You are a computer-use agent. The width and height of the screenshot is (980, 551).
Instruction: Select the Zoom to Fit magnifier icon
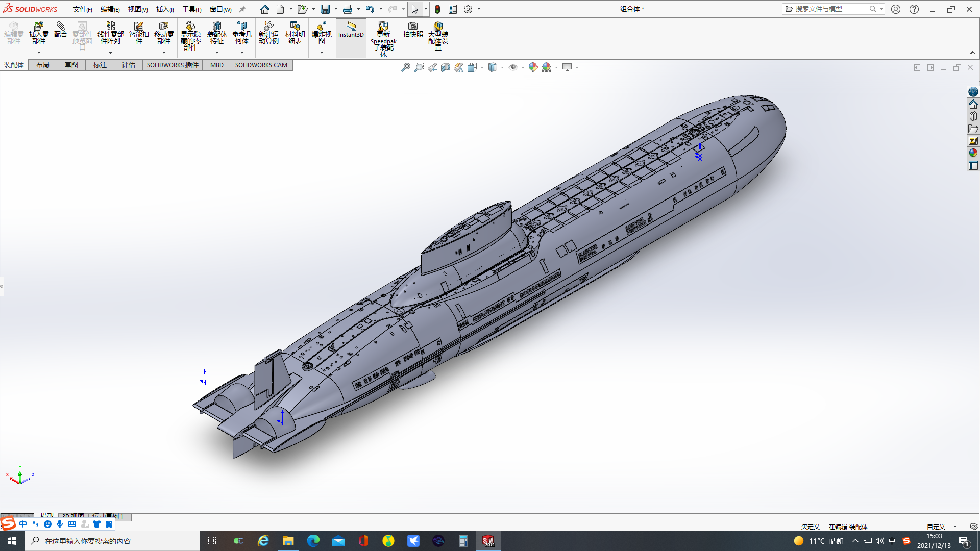point(405,67)
